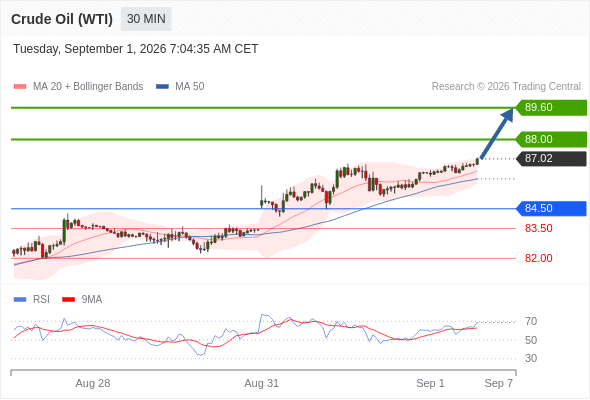This screenshot has width=590, height=400.
Task: Click the Research © 2026 Trading Central link
Action: pyautogui.click(x=506, y=87)
